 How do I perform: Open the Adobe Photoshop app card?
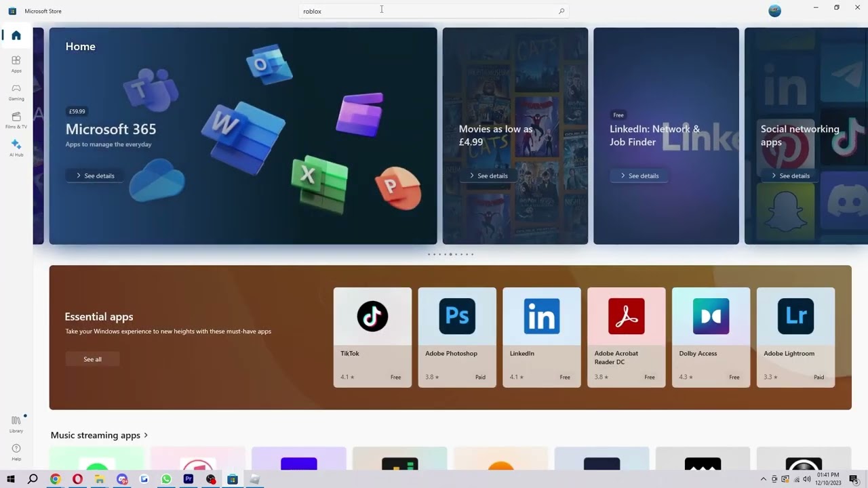(x=457, y=338)
